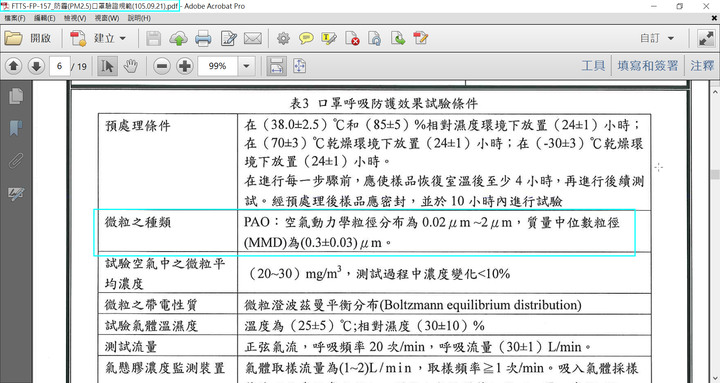Image resolution: width=720 pixels, height=383 pixels.
Task: Show the bookmarks panel
Action: point(16,128)
